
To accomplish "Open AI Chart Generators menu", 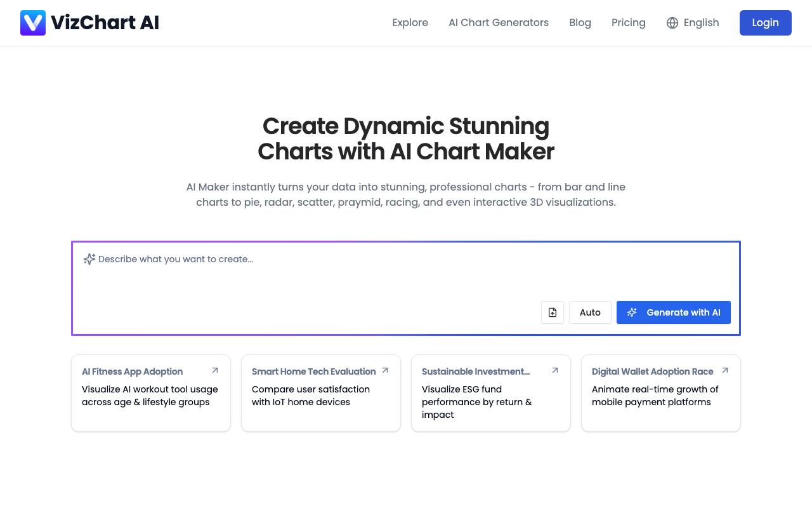I will (x=499, y=23).
